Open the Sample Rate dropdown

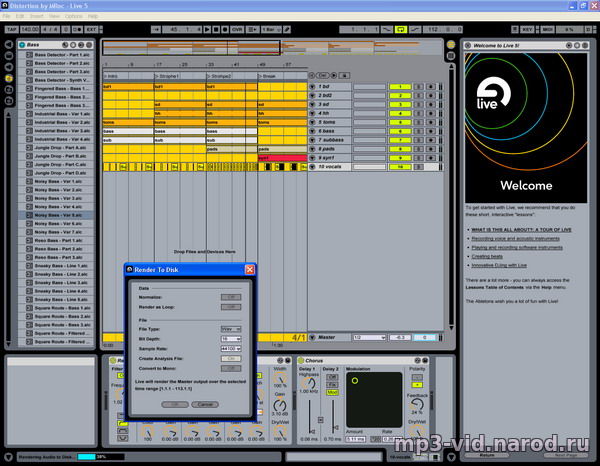tap(231, 349)
